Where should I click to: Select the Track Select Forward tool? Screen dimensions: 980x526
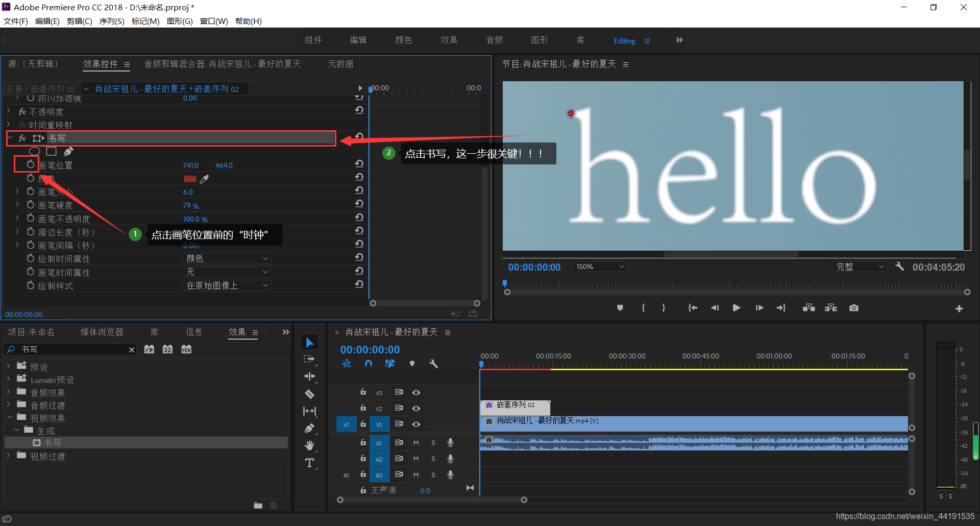pos(309,360)
